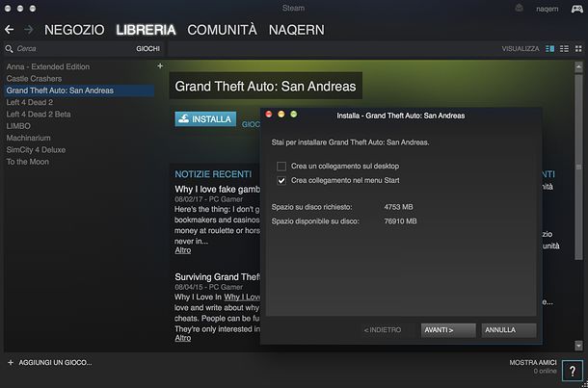
Task: Open the inbox notifications envelope icon
Action: tap(519, 9)
